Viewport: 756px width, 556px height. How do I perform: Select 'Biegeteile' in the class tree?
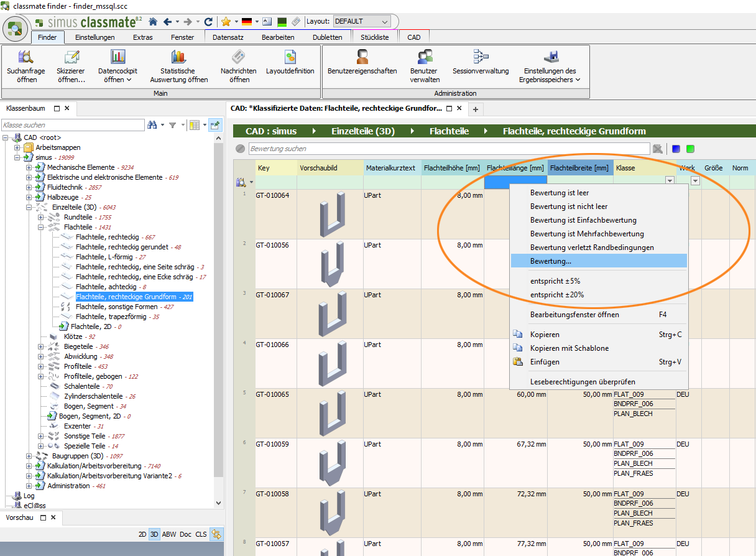[x=78, y=346]
